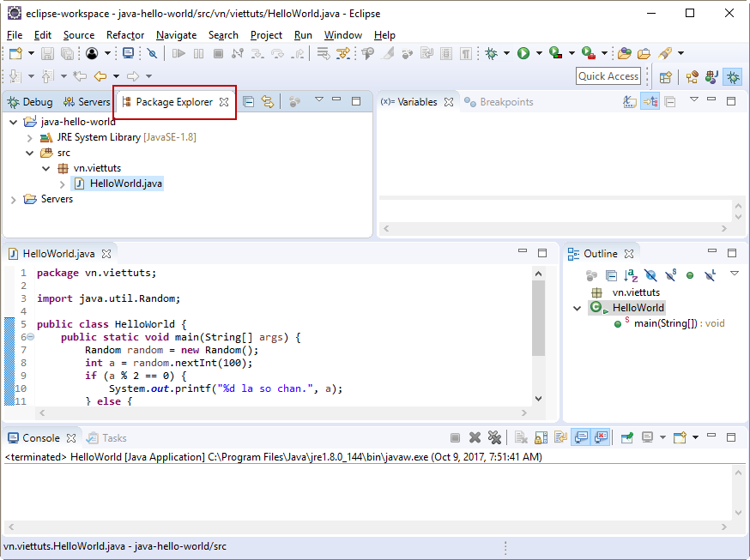Image resolution: width=750 pixels, height=560 pixels.
Task: Click fold toggle at line 6
Action: point(30,337)
